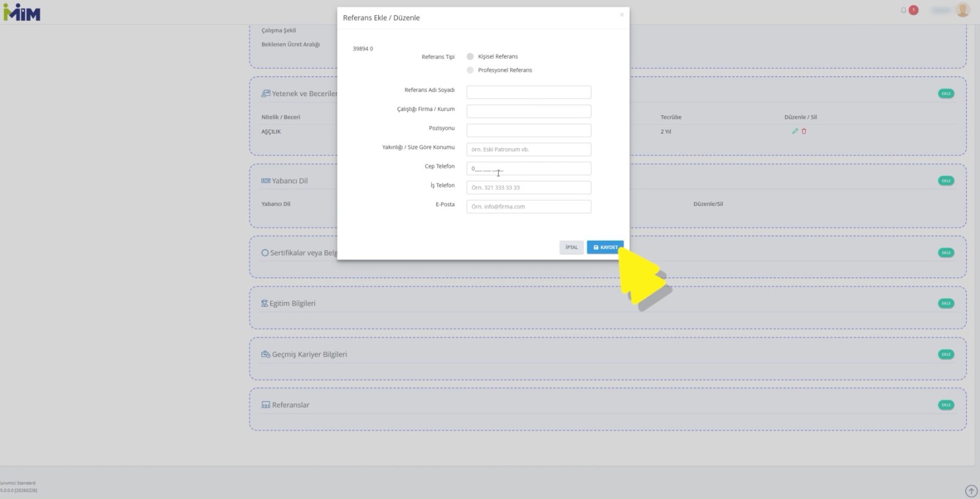Click the Yakınlığı / Size Göre Konumu field
980x499 pixels.
point(529,149)
